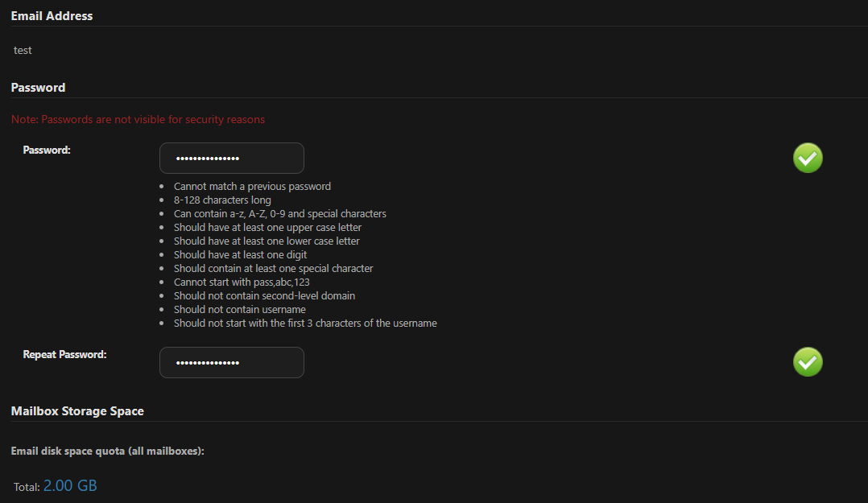This screenshot has width=868, height=503.
Task: Click the "Cannot match a previous password" rule
Action: pos(252,186)
